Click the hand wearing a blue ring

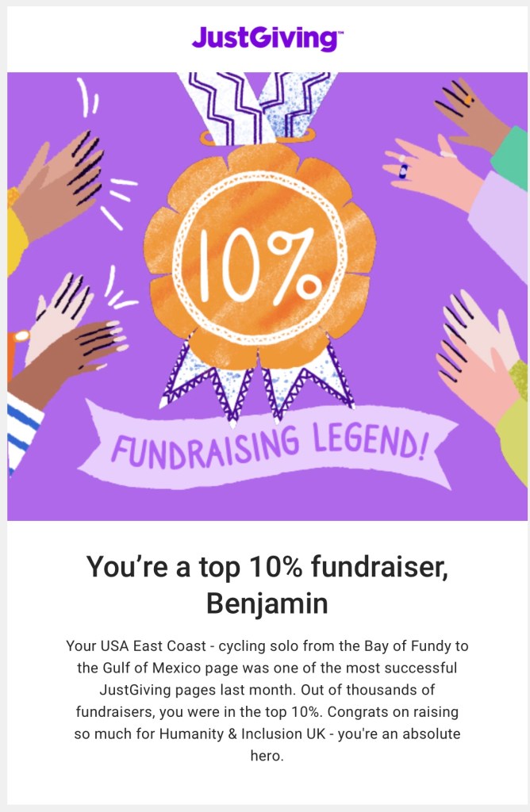[428, 170]
